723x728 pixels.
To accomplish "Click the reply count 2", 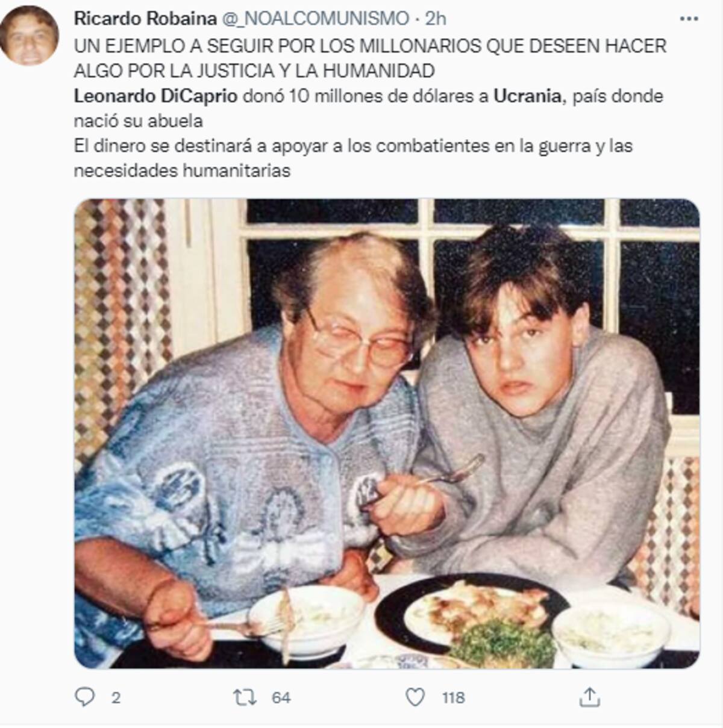I will pos(116,697).
